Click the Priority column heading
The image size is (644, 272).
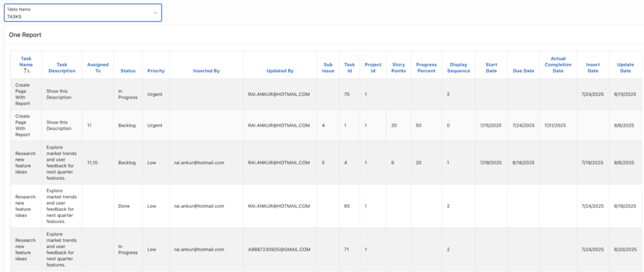pos(156,71)
